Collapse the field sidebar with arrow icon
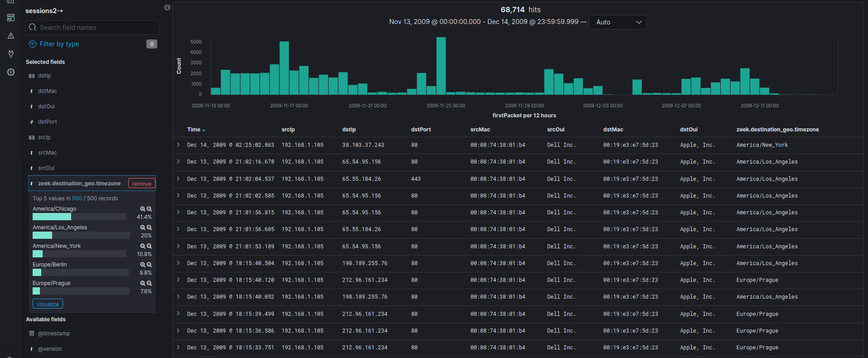868x358 pixels. 167,7
